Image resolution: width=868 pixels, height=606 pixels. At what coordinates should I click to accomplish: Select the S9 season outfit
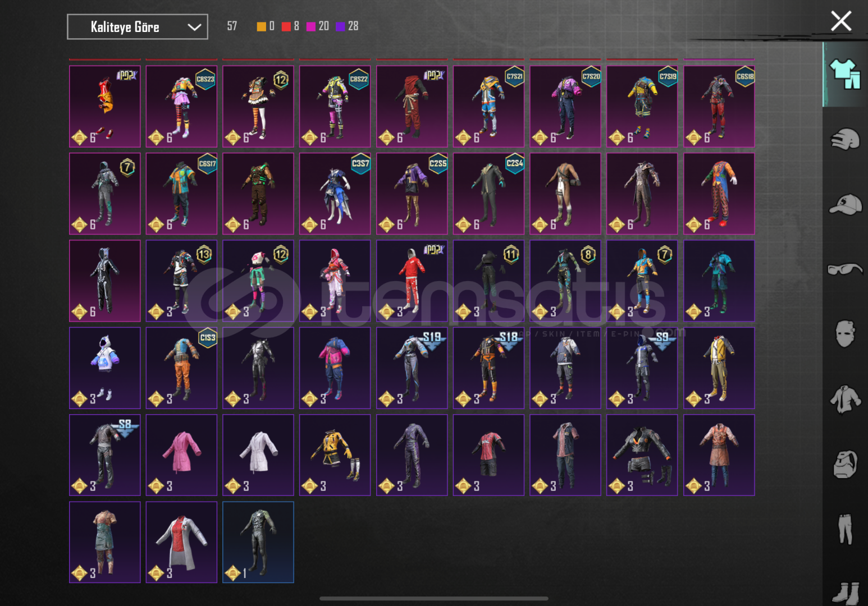click(x=642, y=368)
